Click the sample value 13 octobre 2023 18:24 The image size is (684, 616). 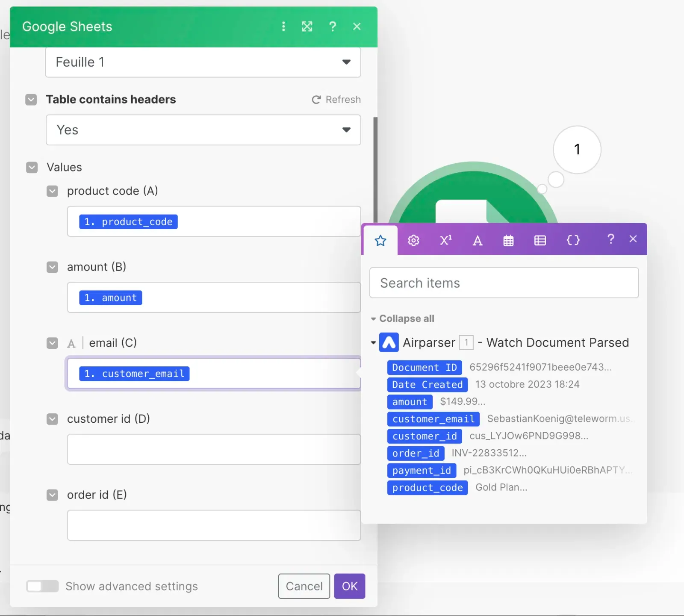pyautogui.click(x=528, y=384)
